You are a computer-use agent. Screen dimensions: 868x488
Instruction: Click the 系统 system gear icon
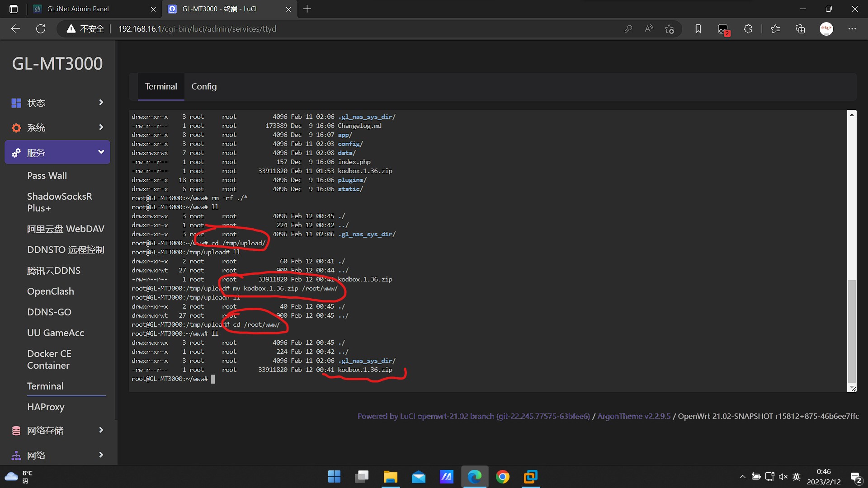(x=16, y=128)
